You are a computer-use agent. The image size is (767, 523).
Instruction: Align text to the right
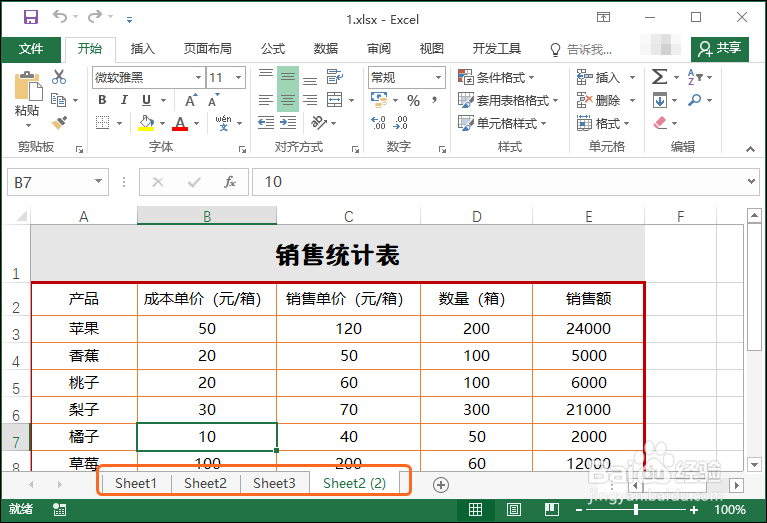[310, 100]
